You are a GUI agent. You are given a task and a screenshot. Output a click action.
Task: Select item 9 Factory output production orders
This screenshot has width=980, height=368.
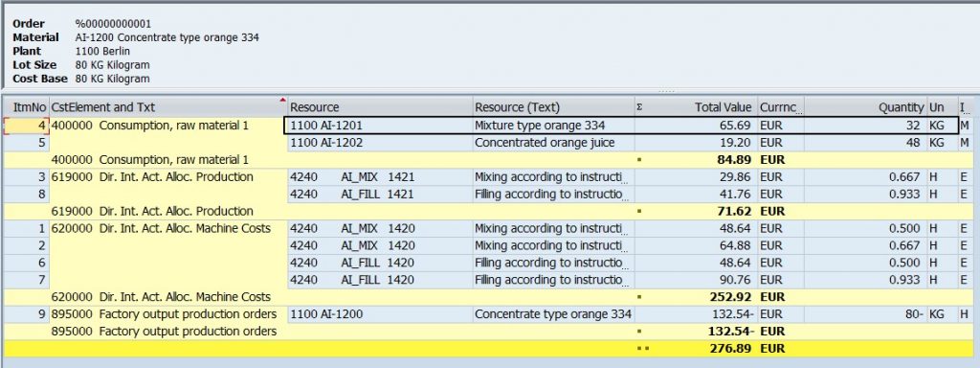164,313
